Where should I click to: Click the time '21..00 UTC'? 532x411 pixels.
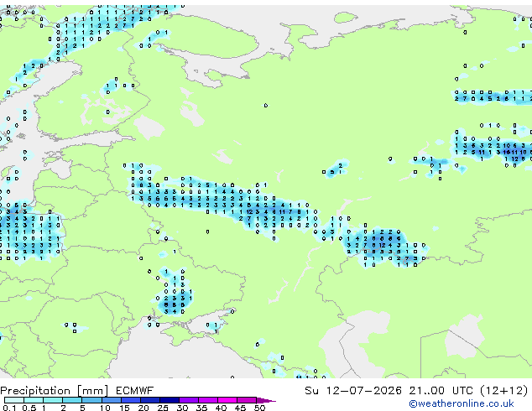tap(441, 391)
